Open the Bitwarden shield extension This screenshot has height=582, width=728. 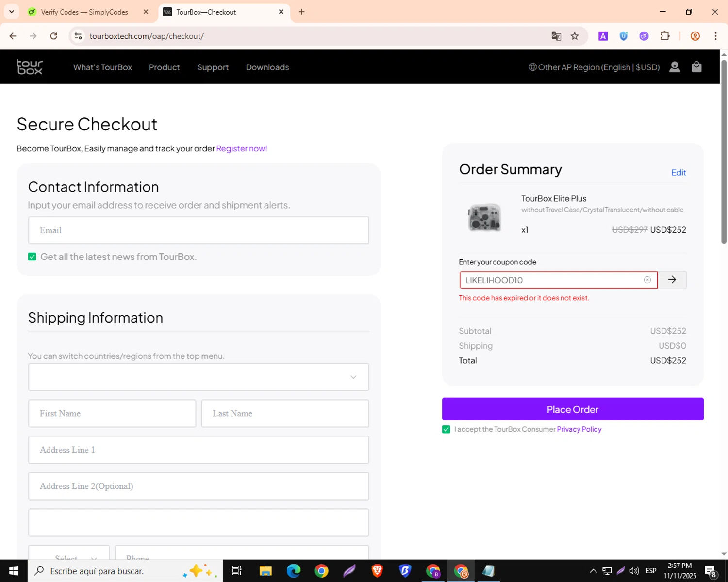(624, 36)
